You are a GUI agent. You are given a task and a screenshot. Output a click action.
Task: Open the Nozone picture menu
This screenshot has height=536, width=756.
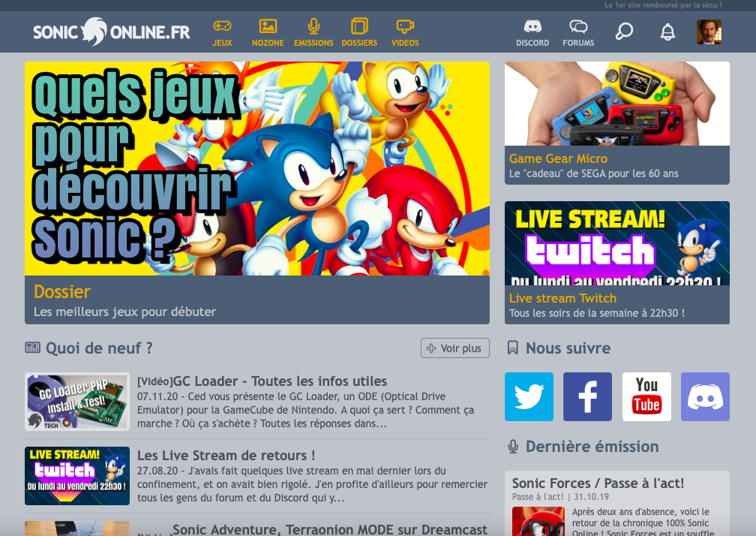click(x=268, y=32)
